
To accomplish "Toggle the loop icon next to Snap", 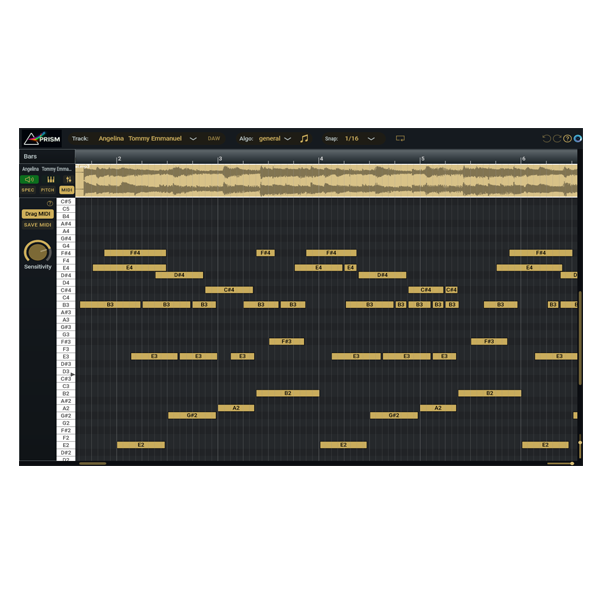I will point(400,139).
